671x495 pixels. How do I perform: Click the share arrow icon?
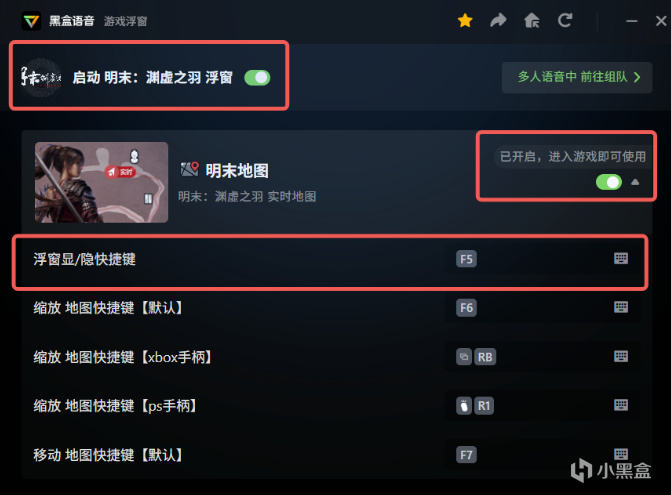pyautogui.click(x=498, y=20)
